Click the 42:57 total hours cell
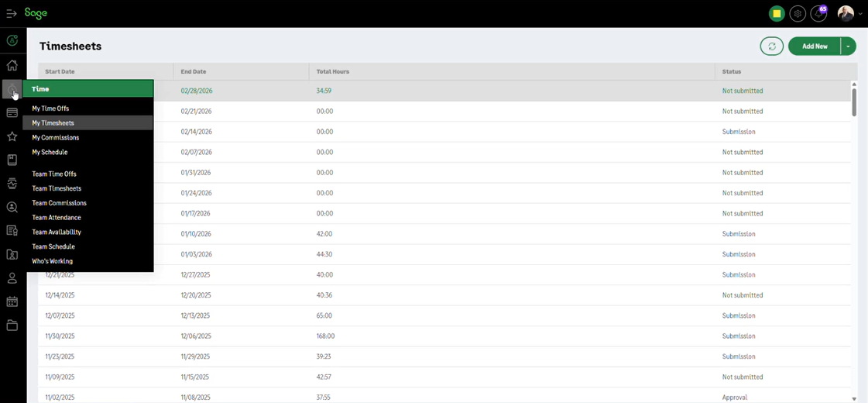 [x=324, y=377]
